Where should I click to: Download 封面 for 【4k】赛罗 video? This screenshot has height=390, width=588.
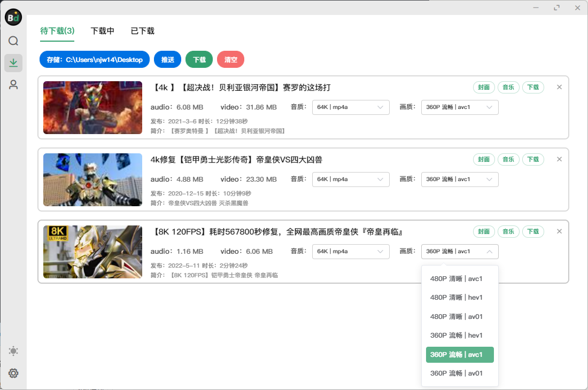pyautogui.click(x=484, y=87)
